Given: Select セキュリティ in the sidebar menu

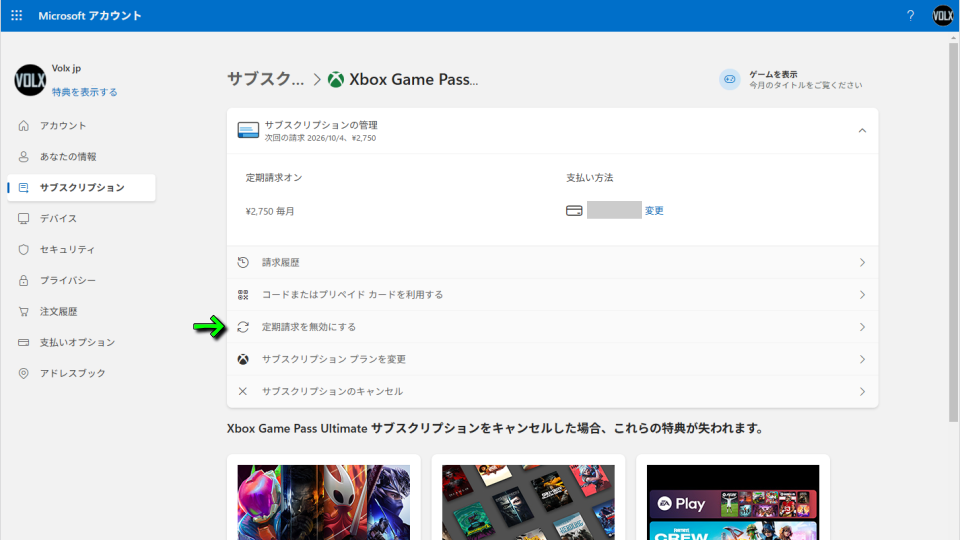Looking at the screenshot, I should coord(67,249).
